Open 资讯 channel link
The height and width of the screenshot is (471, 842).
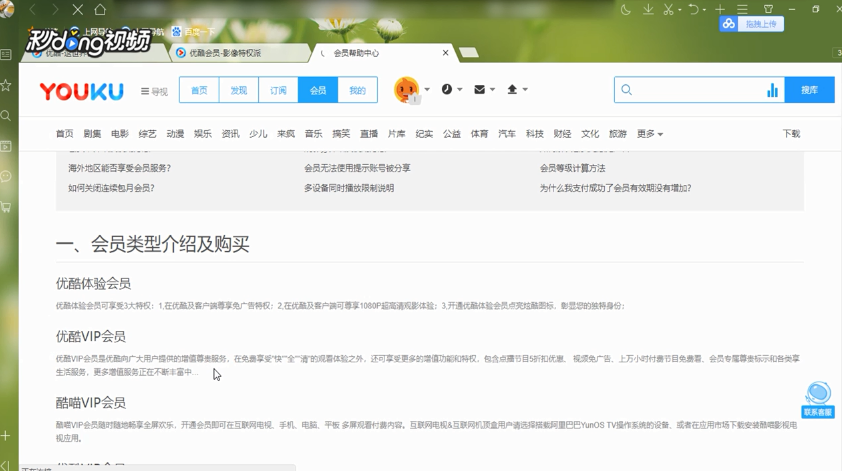click(230, 134)
